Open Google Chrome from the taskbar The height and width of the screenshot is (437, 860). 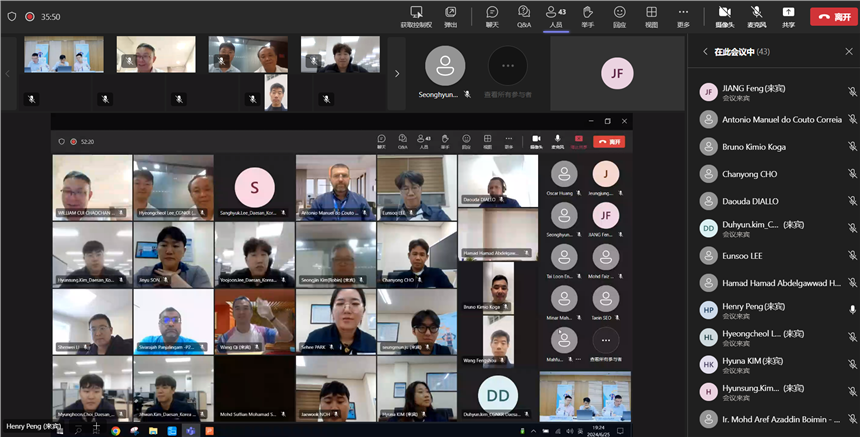[115, 431]
